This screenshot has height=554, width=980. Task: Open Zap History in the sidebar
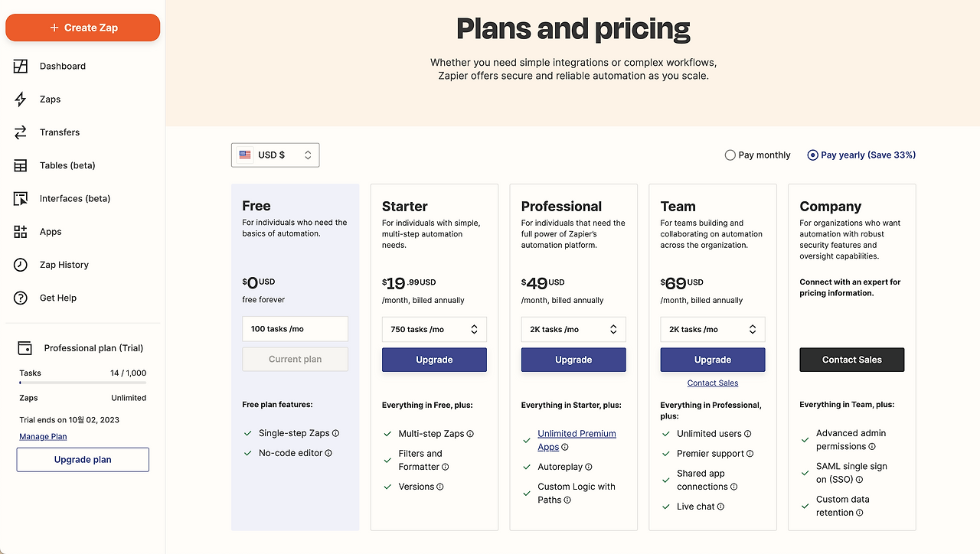pos(64,265)
